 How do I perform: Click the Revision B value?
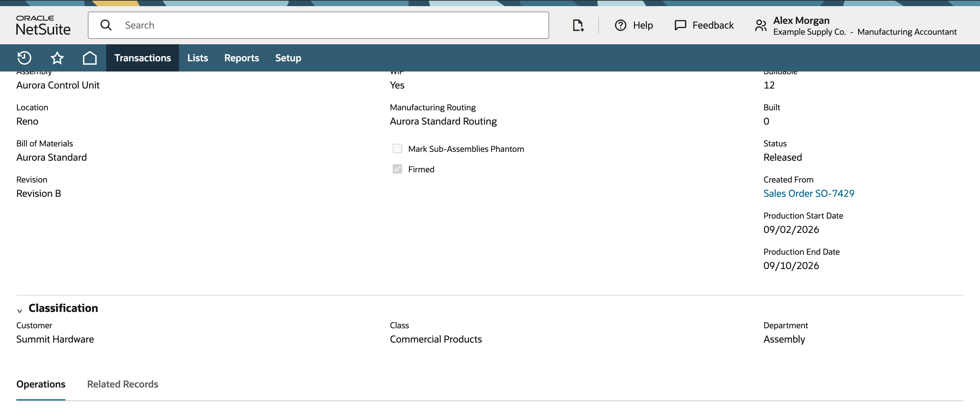point(38,193)
